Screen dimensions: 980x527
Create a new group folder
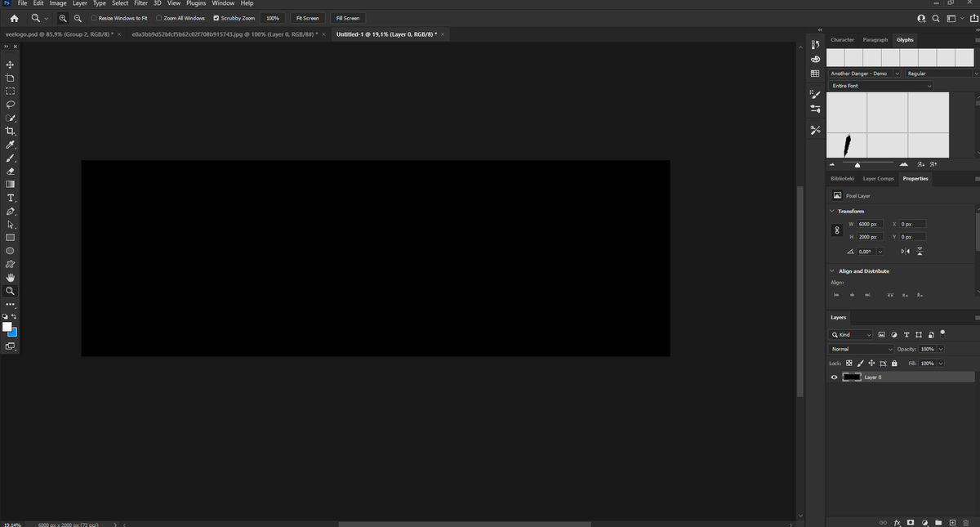(x=938, y=521)
